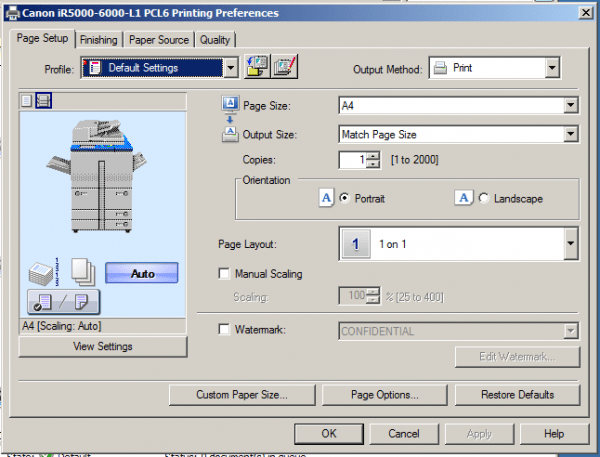This screenshot has height=457, width=600.
Task: Click the Output Size printer icon
Action: click(230, 134)
